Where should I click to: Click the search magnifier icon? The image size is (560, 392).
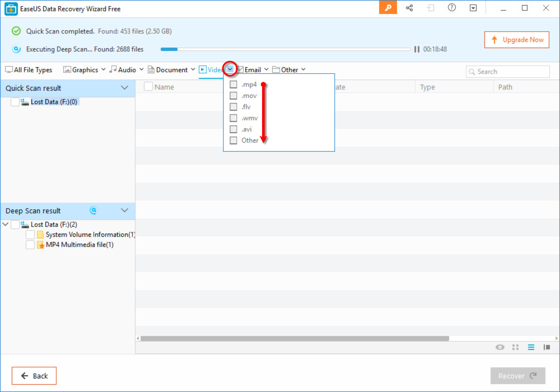click(x=472, y=72)
